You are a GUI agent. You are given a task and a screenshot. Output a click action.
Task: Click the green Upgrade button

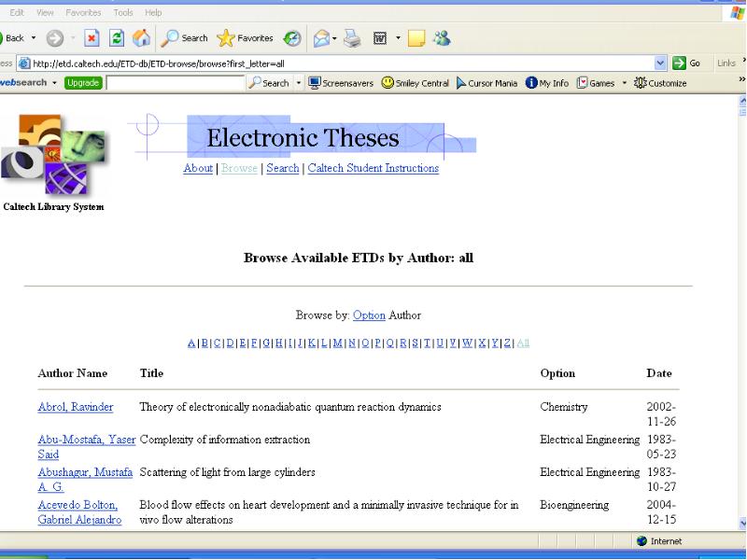point(83,83)
